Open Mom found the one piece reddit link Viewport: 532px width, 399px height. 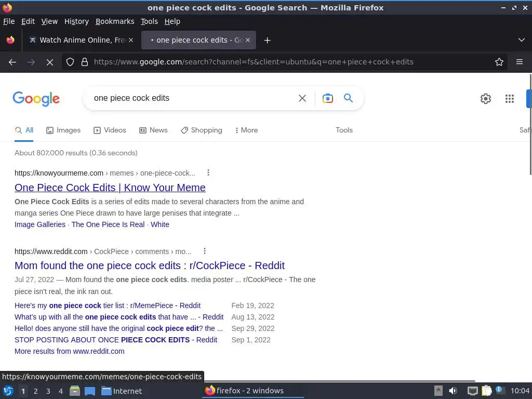pos(150,265)
